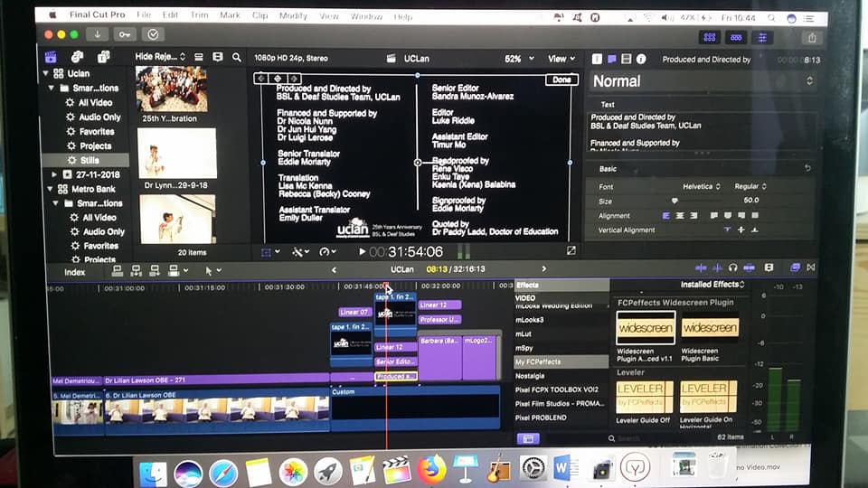Screen dimensions: 868x488
Task: Toggle timeline snapping button
Action: pyautogui.click(x=750, y=267)
